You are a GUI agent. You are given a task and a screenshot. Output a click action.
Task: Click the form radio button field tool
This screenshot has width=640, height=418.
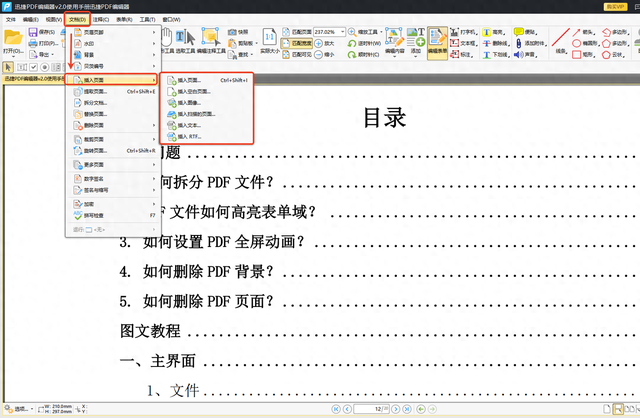(x=45, y=67)
